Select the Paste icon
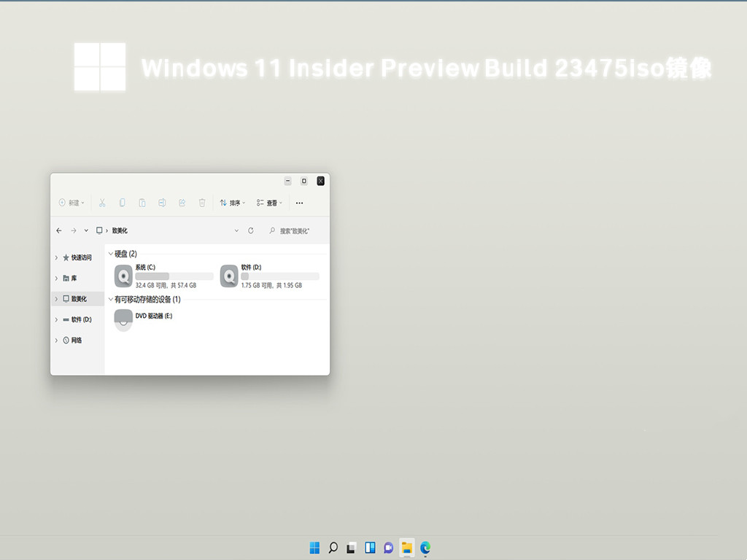The width and height of the screenshot is (747, 560). tap(142, 202)
